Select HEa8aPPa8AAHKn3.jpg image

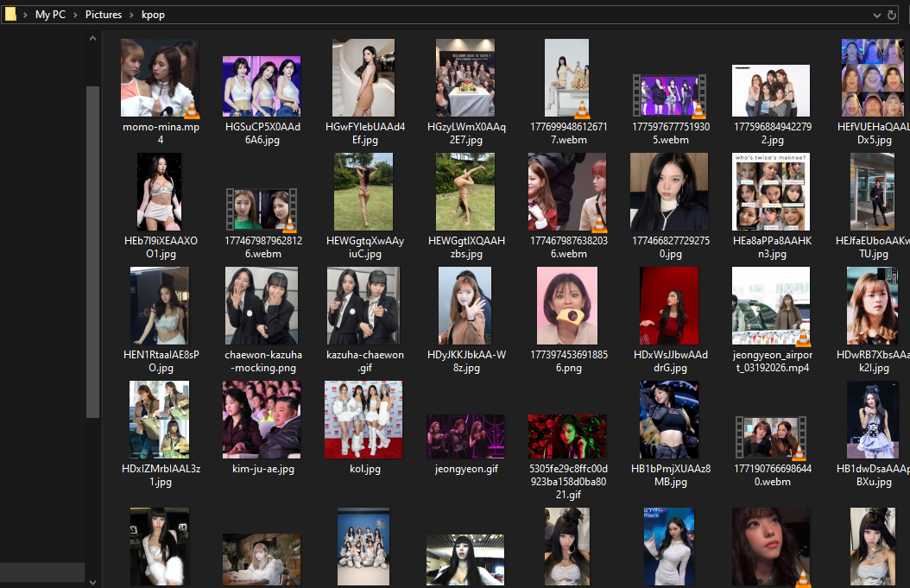coord(771,192)
